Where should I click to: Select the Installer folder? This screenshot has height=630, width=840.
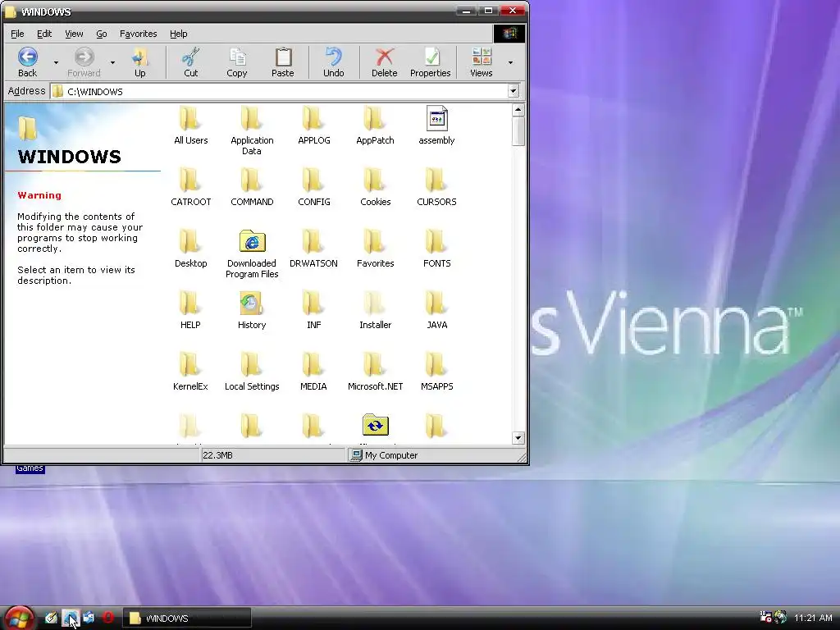[375, 311]
